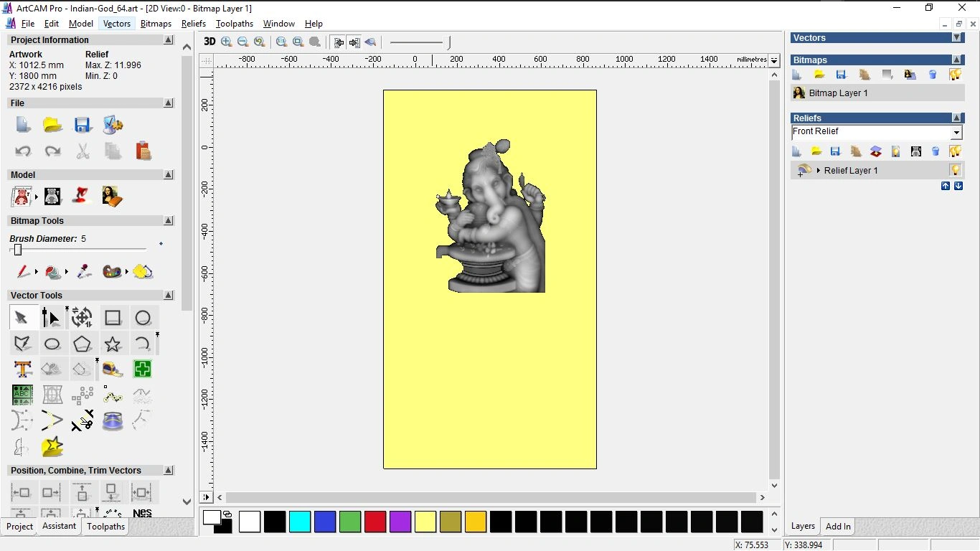The width and height of the screenshot is (980, 551).
Task: Select the color picker eyedropper tool
Action: (x=83, y=272)
